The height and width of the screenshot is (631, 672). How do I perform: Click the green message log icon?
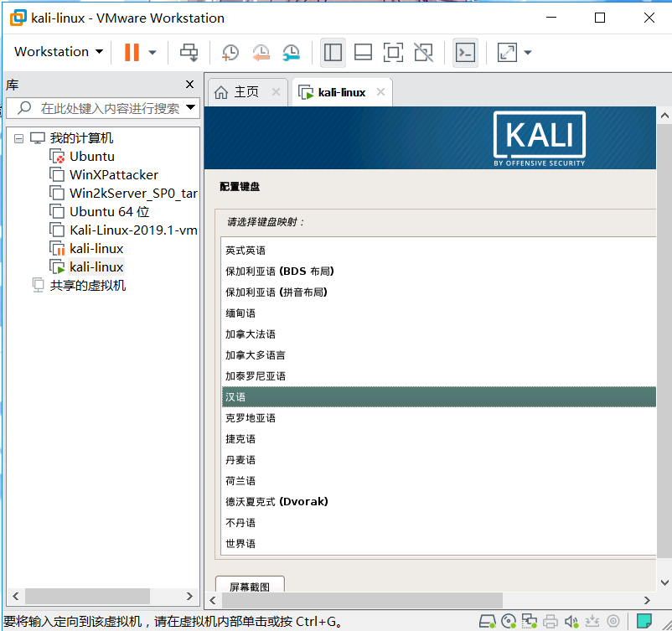pos(644,621)
